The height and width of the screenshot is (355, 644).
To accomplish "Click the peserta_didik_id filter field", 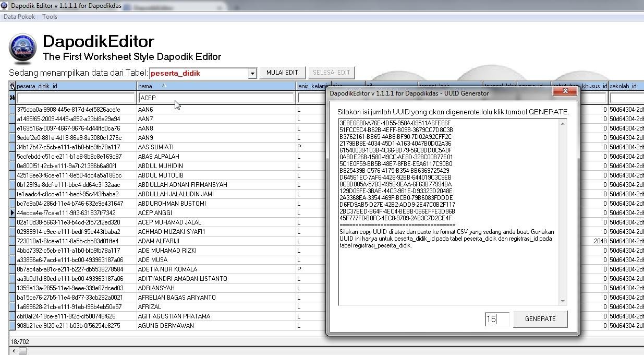I will [76, 98].
